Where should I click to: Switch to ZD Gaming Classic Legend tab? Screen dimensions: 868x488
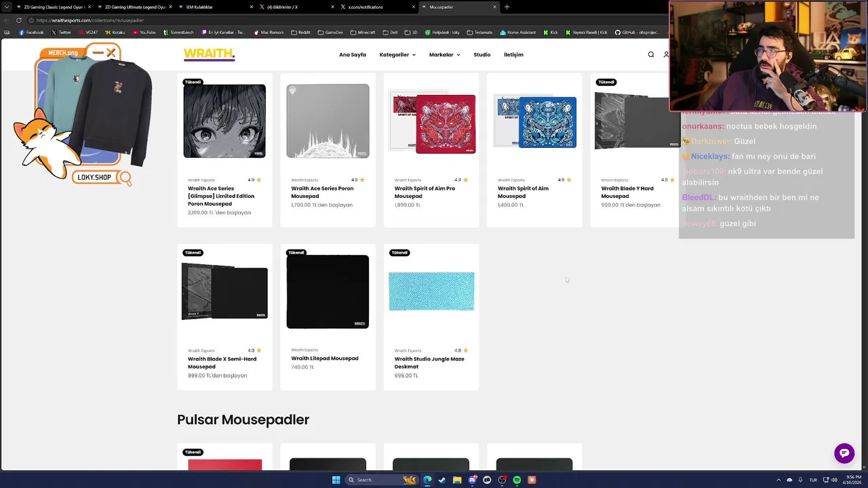point(53,7)
